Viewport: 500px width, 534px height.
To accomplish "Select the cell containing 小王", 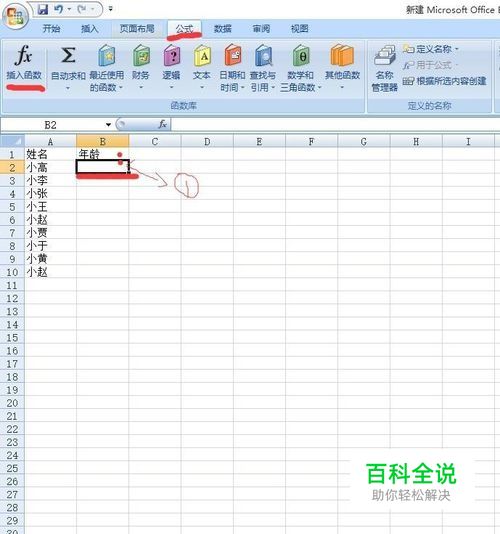I will point(50,206).
